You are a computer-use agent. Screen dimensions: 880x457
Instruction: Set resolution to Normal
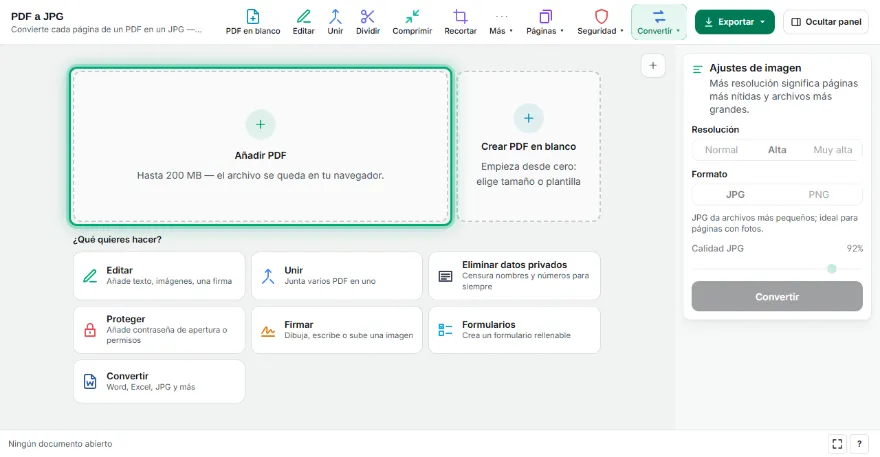coord(721,150)
